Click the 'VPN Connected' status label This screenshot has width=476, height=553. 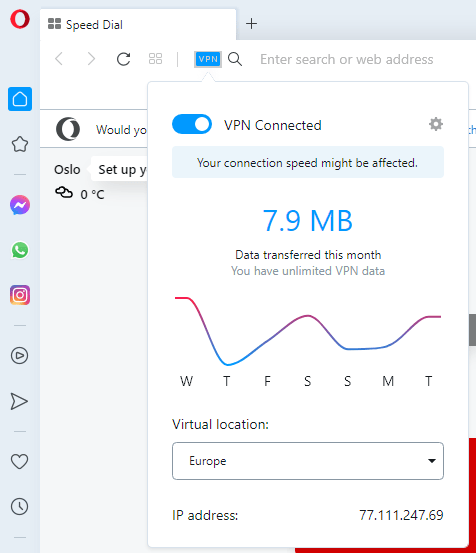tap(273, 125)
